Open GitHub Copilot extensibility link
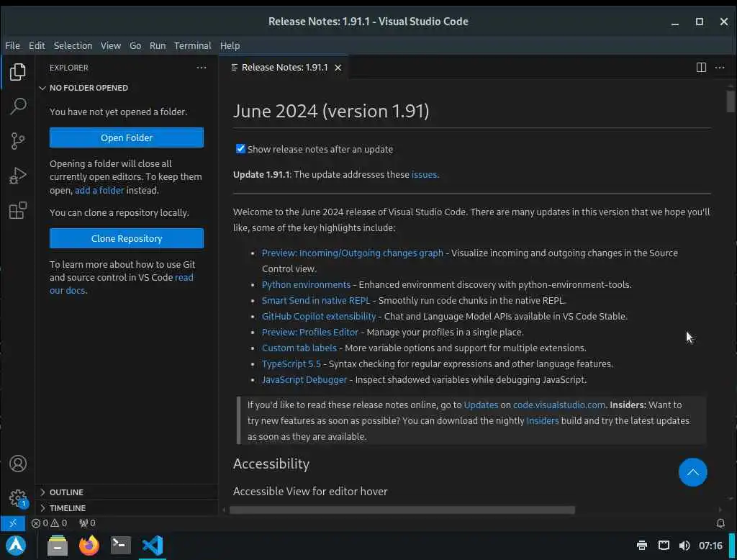The image size is (737, 560). coord(319,317)
